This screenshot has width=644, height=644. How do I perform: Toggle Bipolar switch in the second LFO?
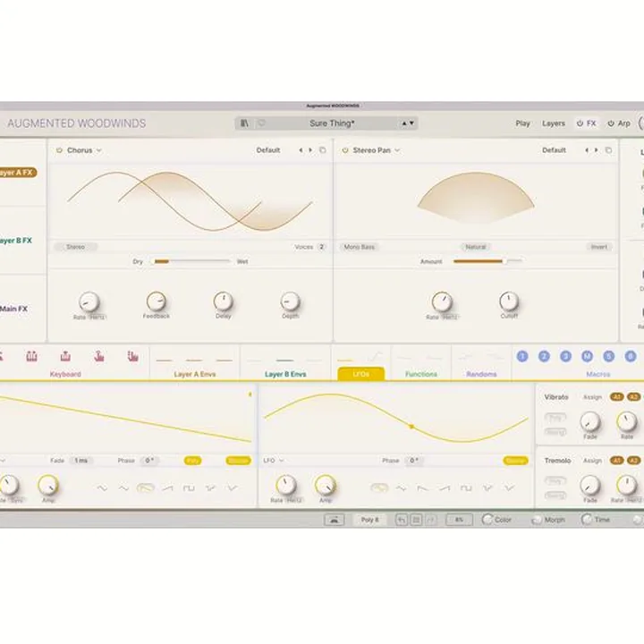pos(515,461)
